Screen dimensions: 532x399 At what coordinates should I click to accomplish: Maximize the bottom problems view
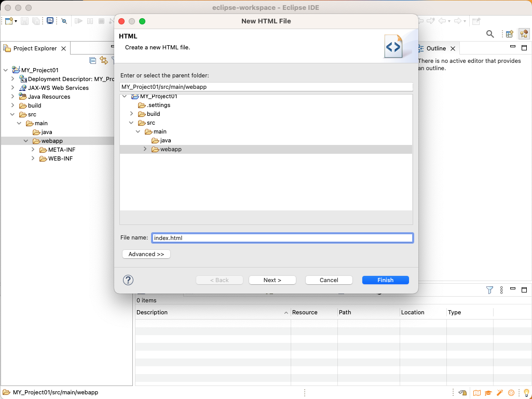(x=524, y=290)
